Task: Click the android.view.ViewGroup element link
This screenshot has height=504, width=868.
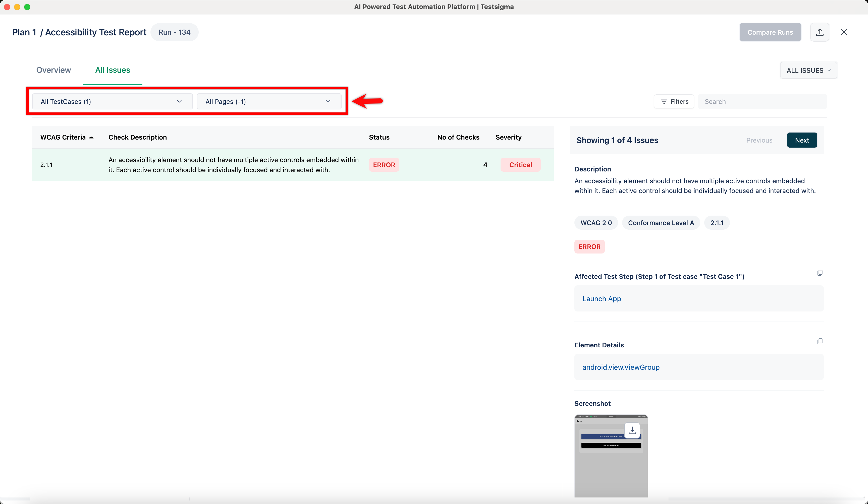Action: tap(621, 367)
